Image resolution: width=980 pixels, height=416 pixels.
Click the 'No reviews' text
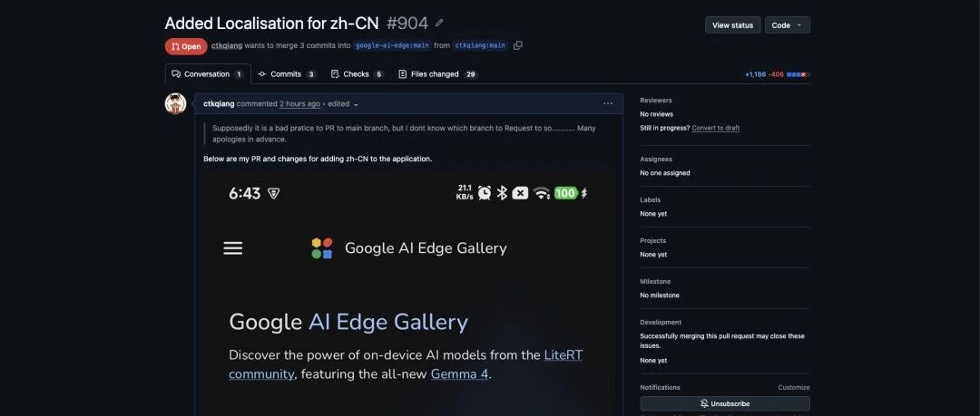656,114
